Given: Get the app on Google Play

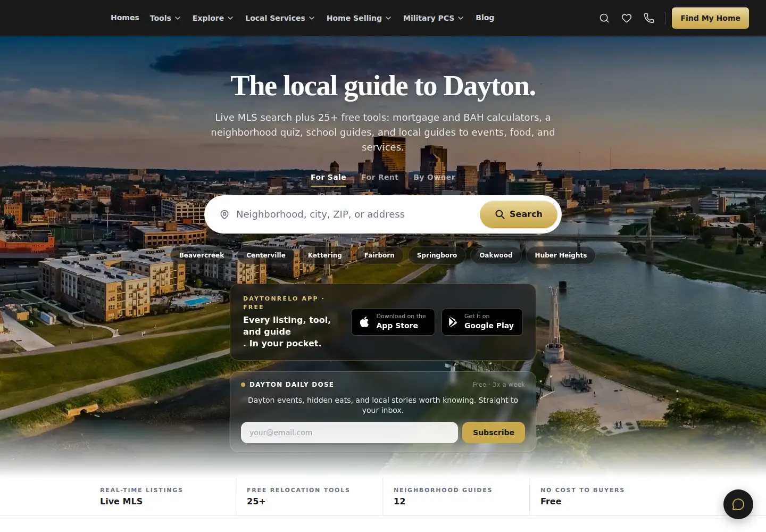Looking at the screenshot, I should [x=482, y=322].
